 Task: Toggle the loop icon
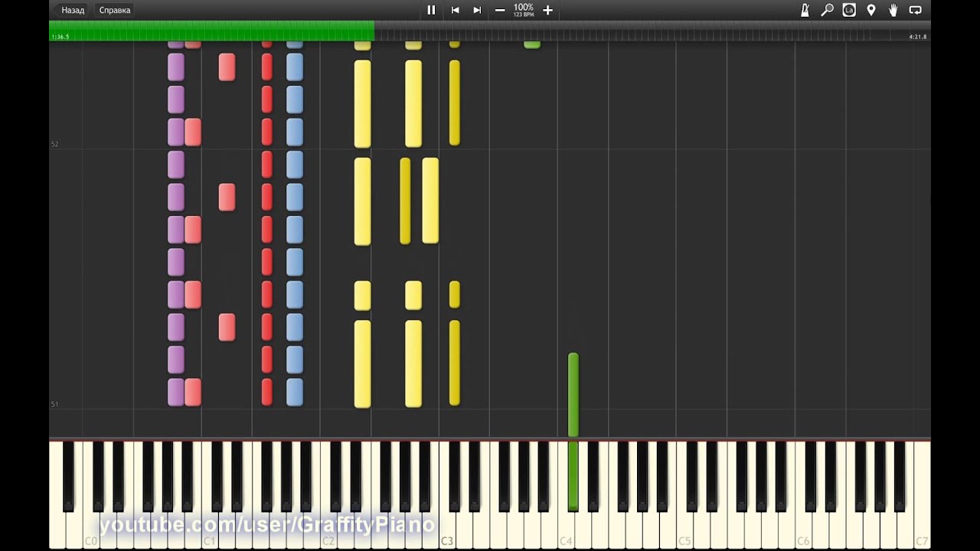click(915, 10)
